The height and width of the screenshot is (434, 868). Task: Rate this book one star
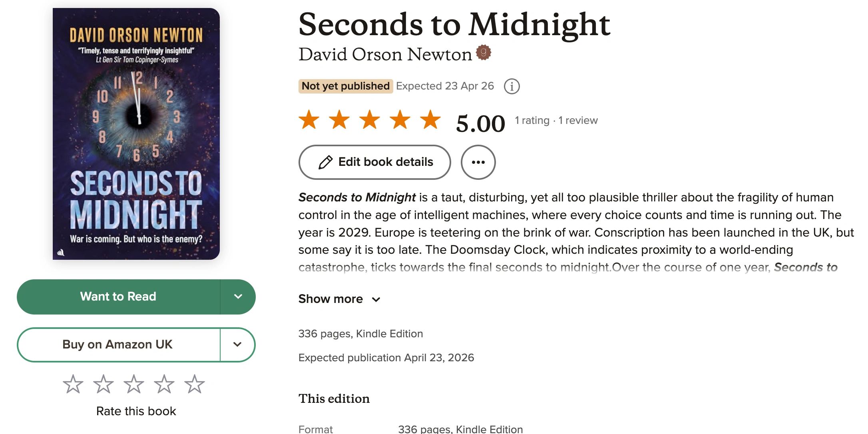(73, 384)
